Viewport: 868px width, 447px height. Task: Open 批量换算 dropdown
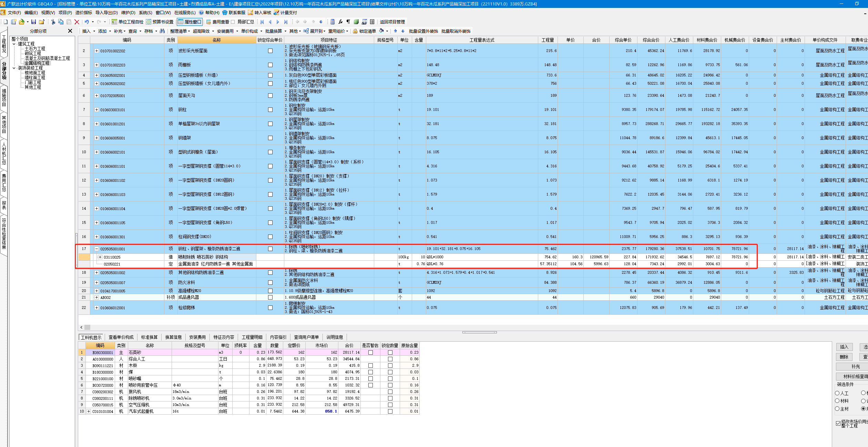click(276, 31)
